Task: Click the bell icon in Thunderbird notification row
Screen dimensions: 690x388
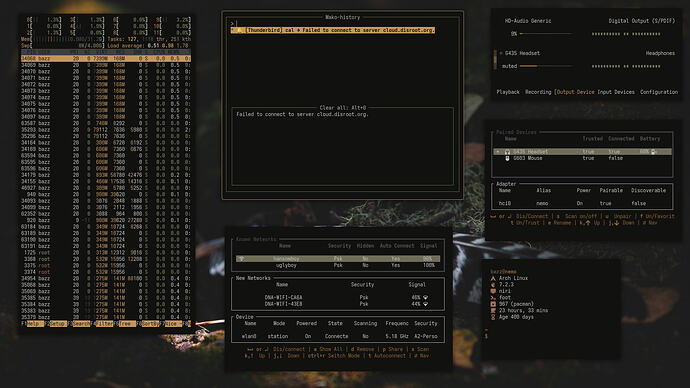Action: [x=240, y=30]
